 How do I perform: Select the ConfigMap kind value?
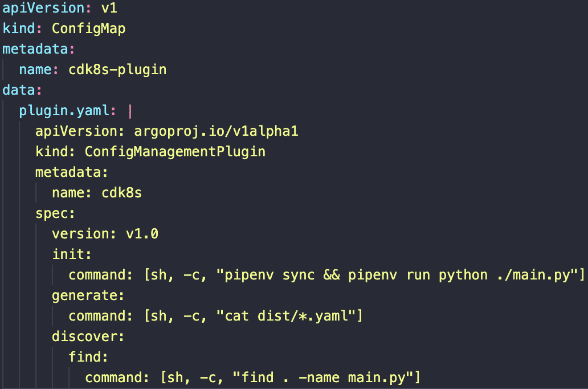(x=88, y=29)
